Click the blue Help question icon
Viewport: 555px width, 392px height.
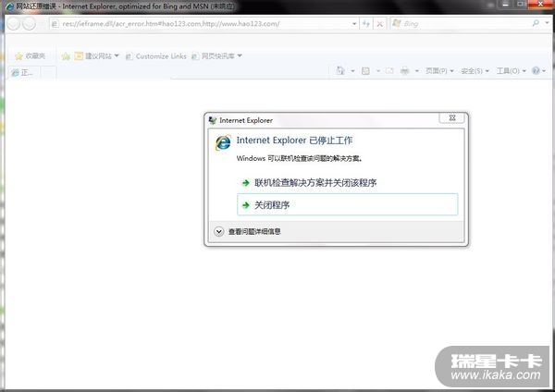(536, 71)
